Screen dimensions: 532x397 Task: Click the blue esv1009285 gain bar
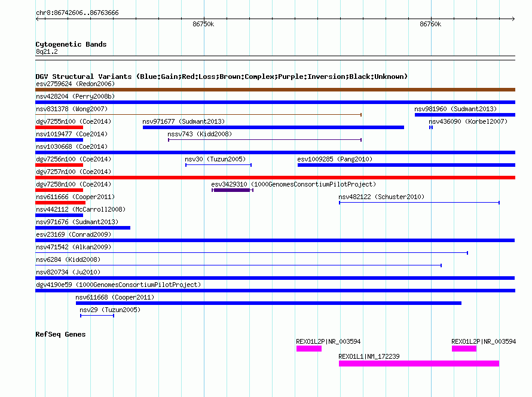[x=406, y=165]
